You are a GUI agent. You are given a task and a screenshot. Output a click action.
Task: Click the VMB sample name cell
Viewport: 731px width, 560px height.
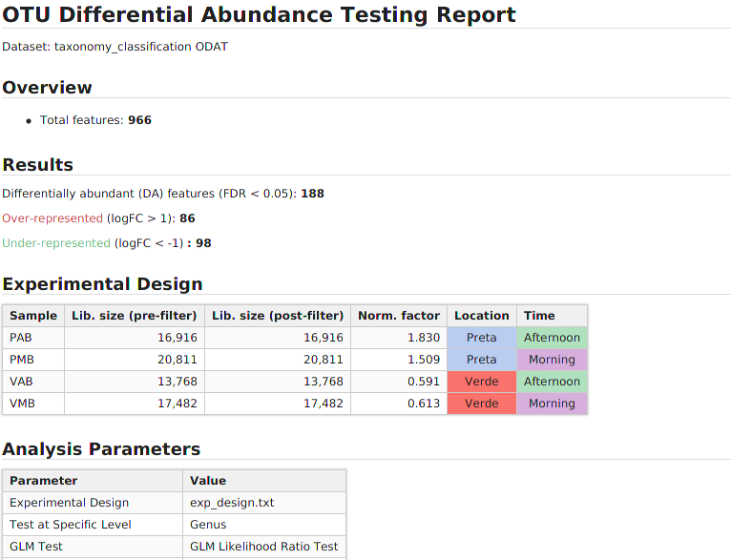[23, 404]
